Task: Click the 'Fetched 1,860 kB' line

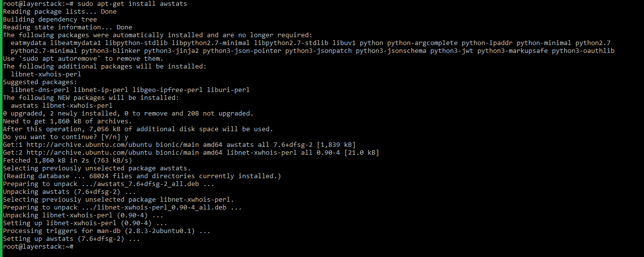Action: [67, 161]
